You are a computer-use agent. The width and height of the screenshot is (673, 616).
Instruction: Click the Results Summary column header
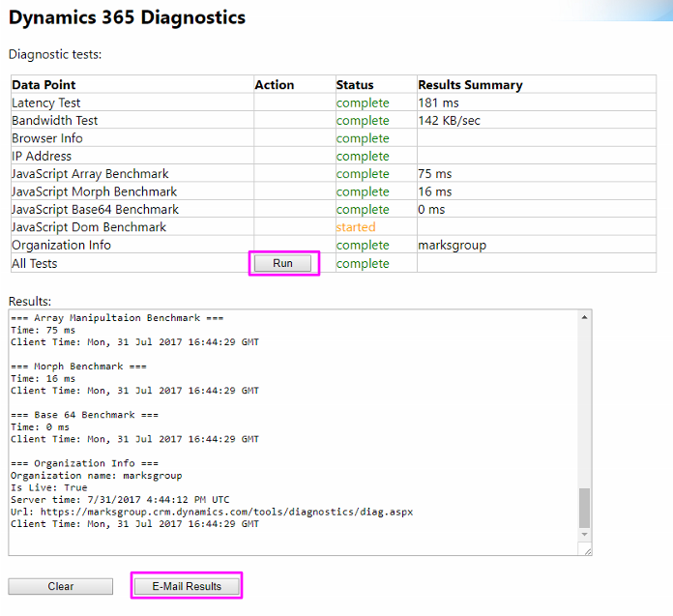[470, 85]
